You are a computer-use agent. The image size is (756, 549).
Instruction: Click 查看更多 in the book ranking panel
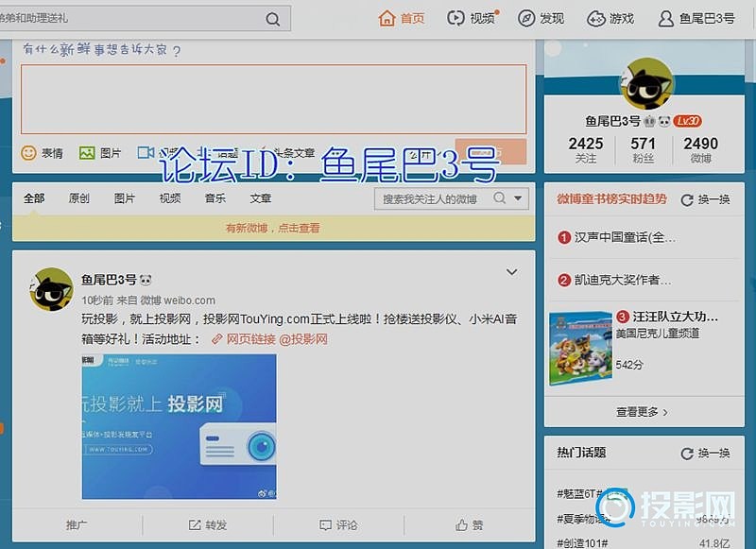click(x=643, y=412)
